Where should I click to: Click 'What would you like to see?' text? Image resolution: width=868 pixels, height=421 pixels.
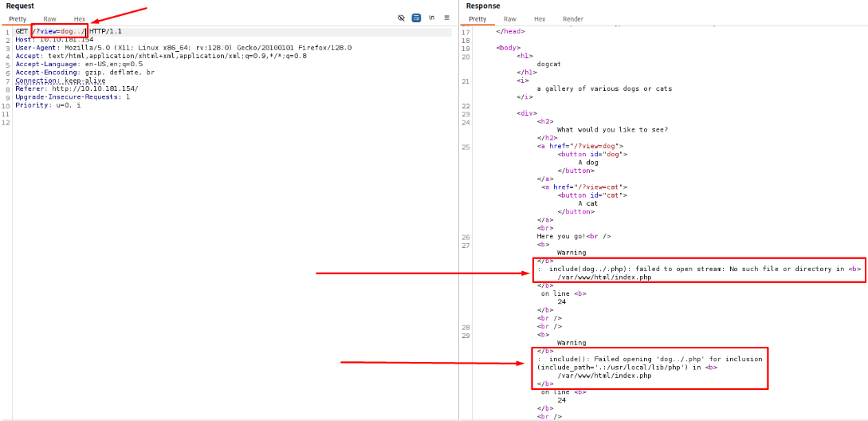(x=613, y=129)
